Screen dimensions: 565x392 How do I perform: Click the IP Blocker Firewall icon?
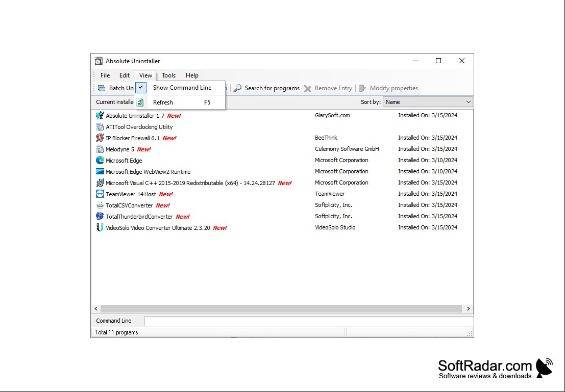coord(100,138)
